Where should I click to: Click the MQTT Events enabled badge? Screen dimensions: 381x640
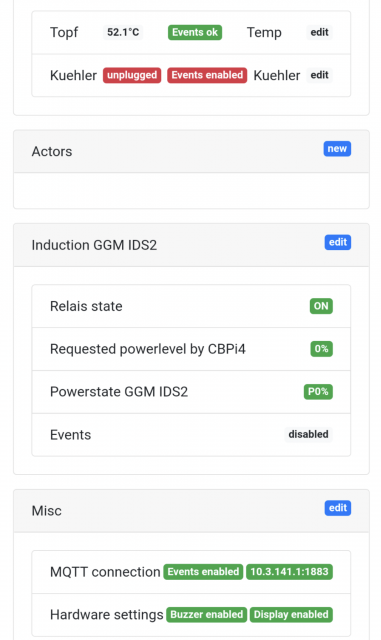(203, 572)
